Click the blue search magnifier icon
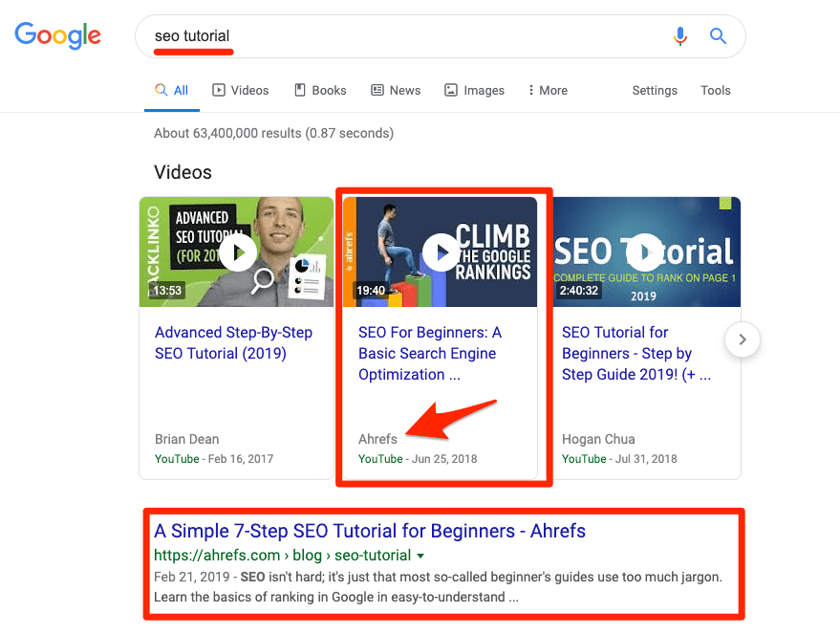This screenshot has height=635, width=840. 718,35
